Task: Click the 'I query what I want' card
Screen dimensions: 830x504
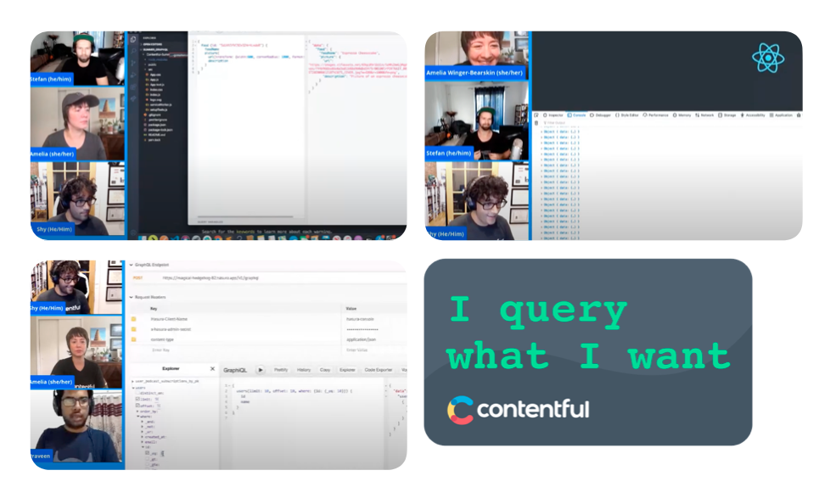Action: (587, 352)
